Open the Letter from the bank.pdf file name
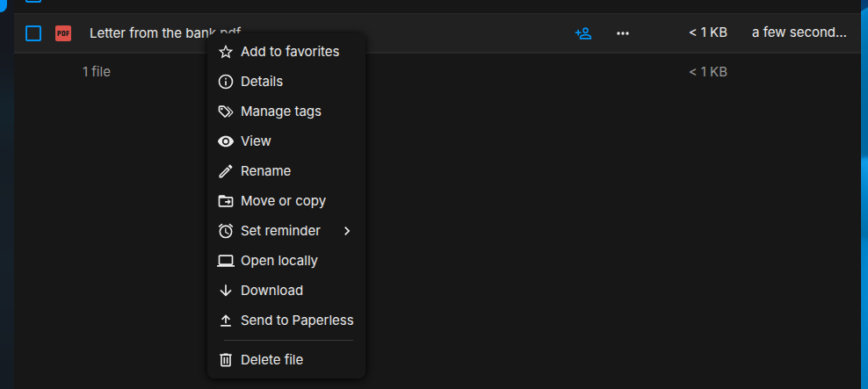 tap(165, 33)
